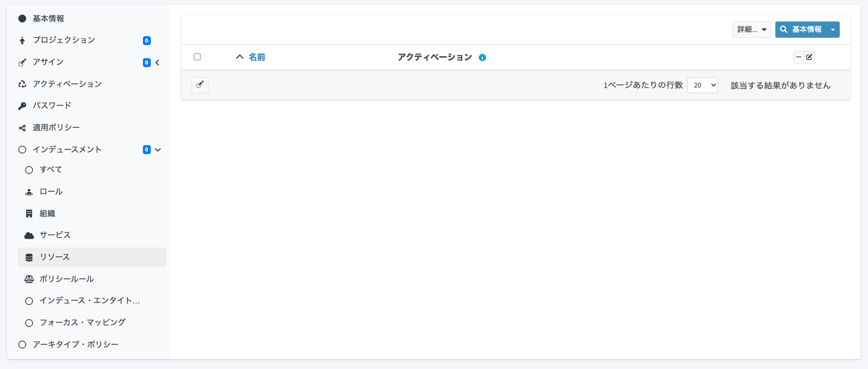Select the サービス submenu item
868x369 pixels.
pyautogui.click(x=92, y=235)
